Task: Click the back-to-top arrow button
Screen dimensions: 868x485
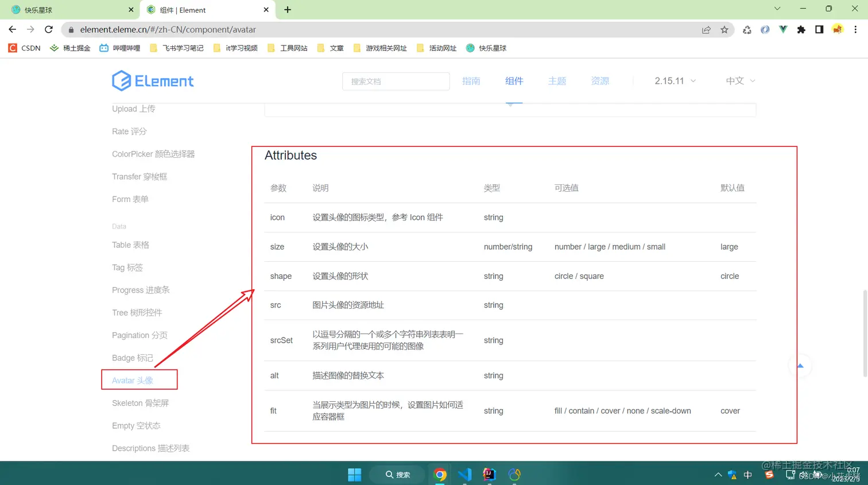Action: (800, 366)
